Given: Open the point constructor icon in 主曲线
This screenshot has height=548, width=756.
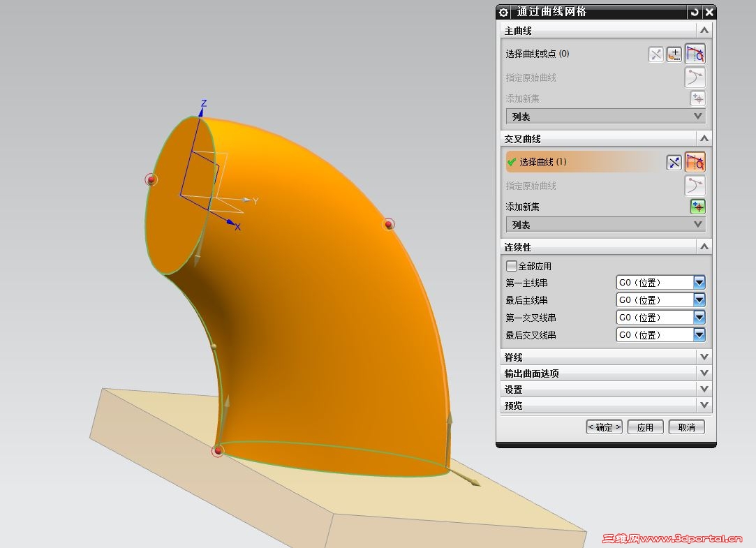Looking at the screenshot, I should click(x=674, y=54).
